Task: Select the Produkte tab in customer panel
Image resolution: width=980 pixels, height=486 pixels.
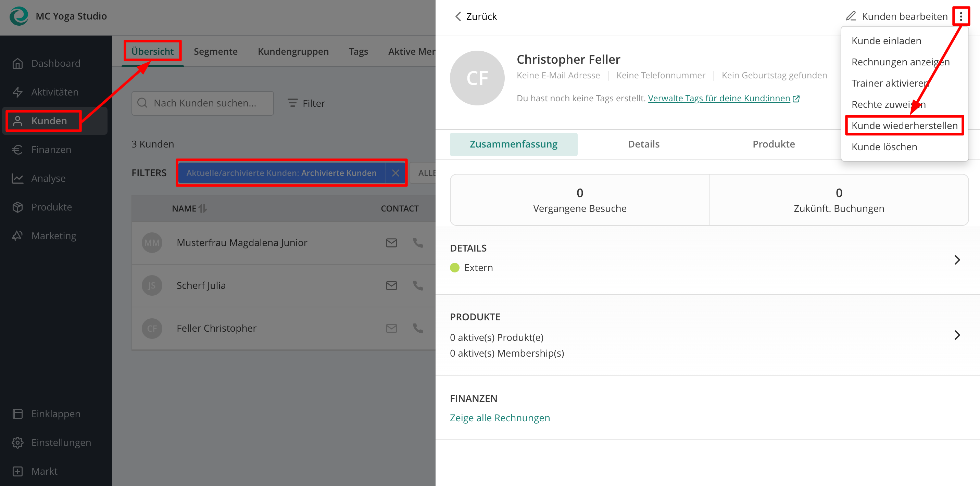Action: coord(774,144)
